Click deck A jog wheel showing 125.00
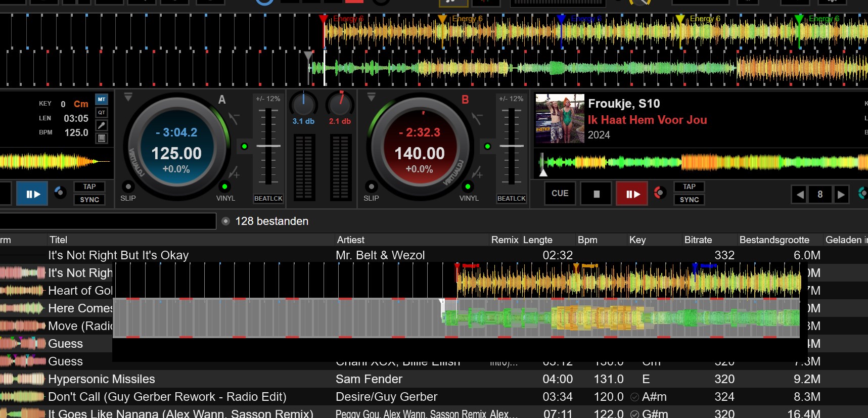The width and height of the screenshot is (868, 418). (176, 147)
